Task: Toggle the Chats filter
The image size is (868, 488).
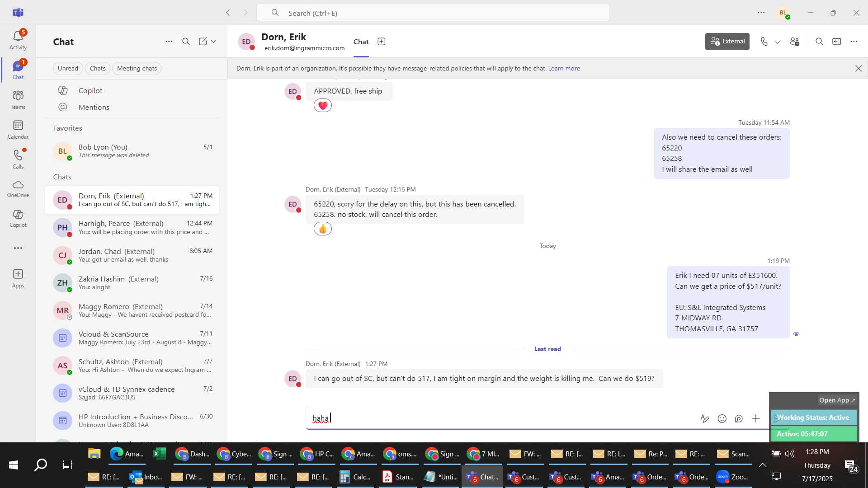Action: point(98,68)
